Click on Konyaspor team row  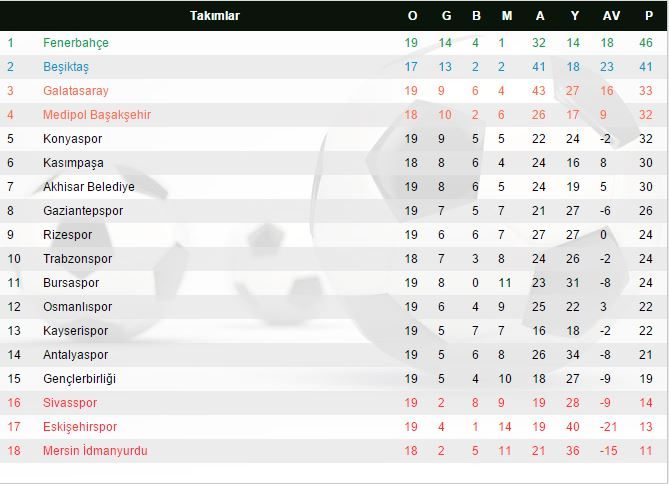click(x=73, y=139)
